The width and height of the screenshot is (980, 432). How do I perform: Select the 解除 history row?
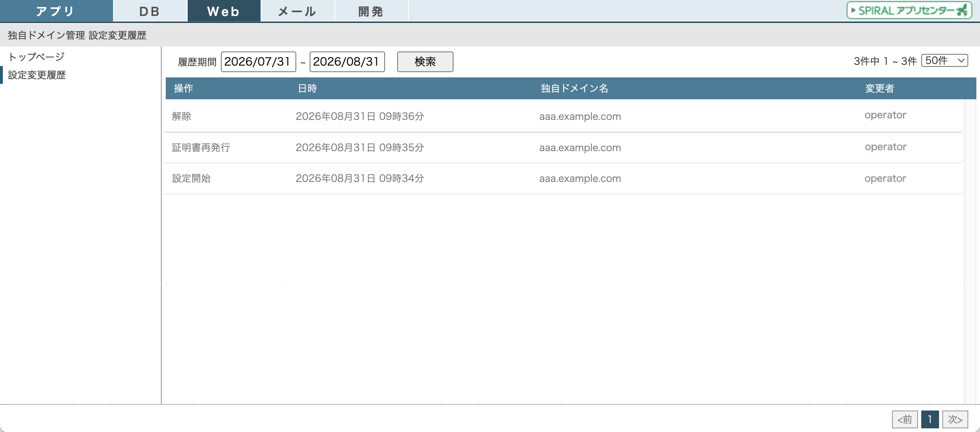click(563, 116)
